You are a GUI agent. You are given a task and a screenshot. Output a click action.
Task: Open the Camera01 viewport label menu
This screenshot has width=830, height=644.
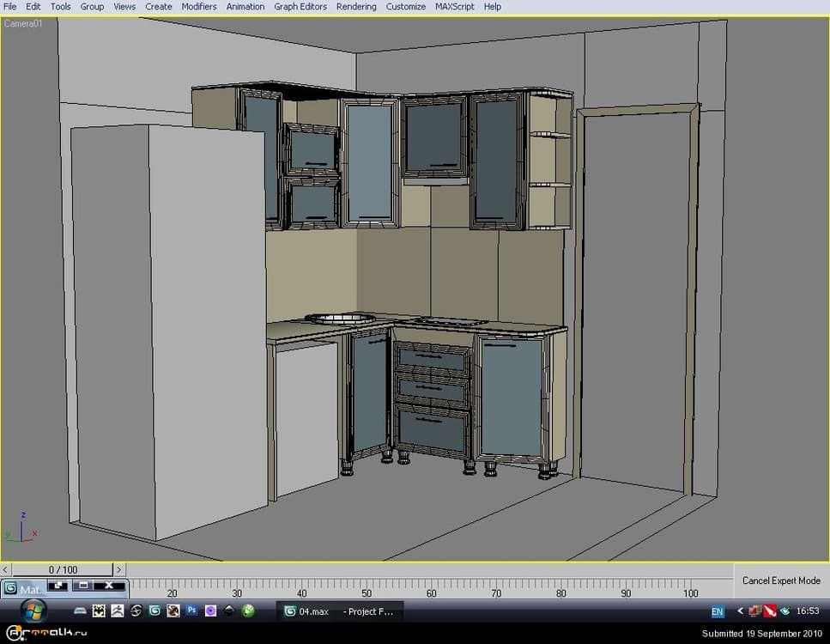(x=23, y=23)
